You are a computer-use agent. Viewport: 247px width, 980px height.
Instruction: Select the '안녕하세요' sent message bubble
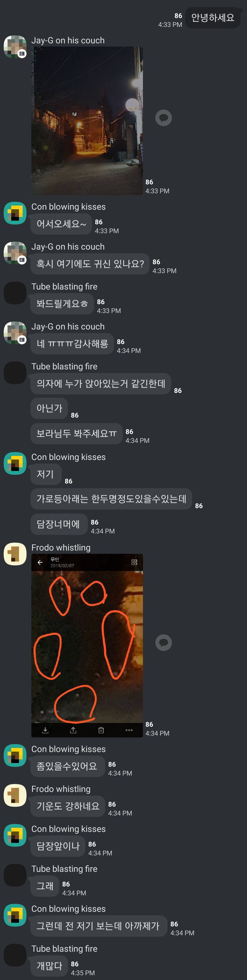pyautogui.click(x=213, y=18)
